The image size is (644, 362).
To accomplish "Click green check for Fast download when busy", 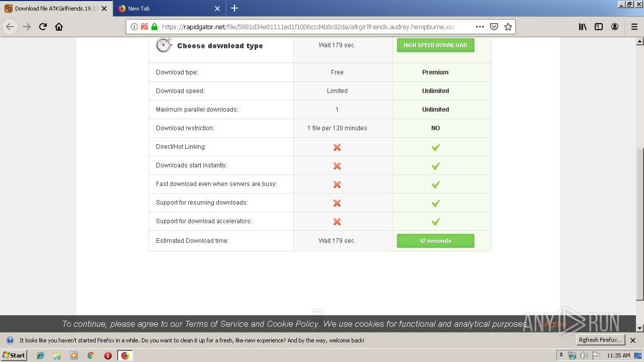I will tap(436, 185).
